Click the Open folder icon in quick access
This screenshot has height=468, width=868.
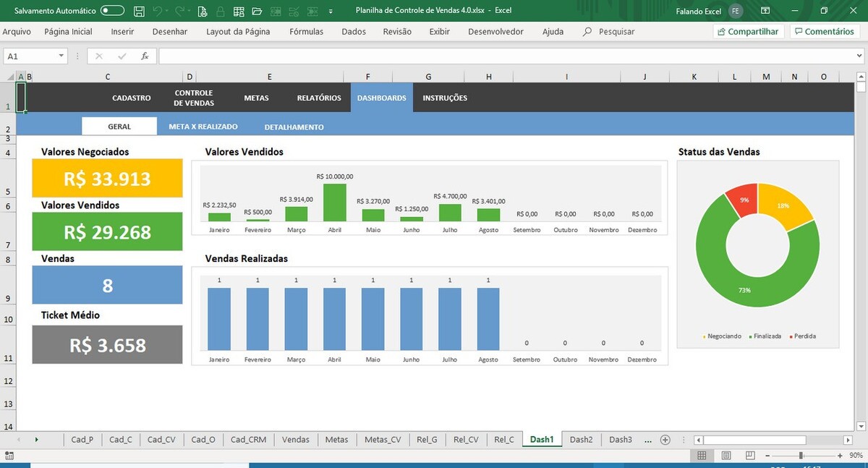tap(257, 11)
